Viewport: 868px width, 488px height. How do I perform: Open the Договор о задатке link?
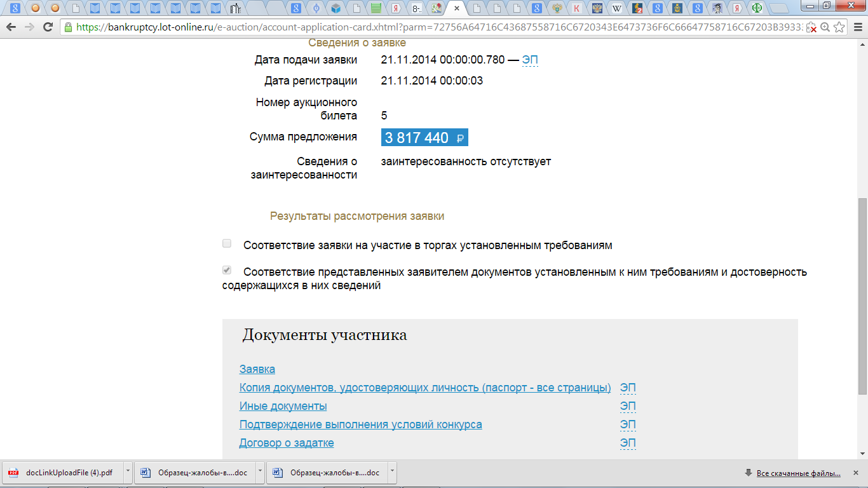point(286,443)
